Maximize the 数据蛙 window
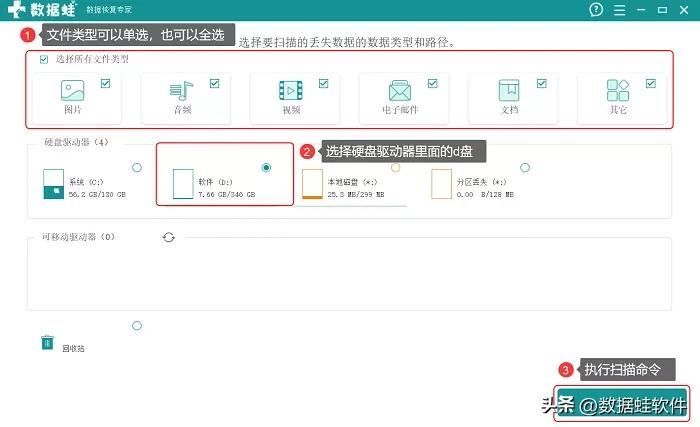 point(662,10)
